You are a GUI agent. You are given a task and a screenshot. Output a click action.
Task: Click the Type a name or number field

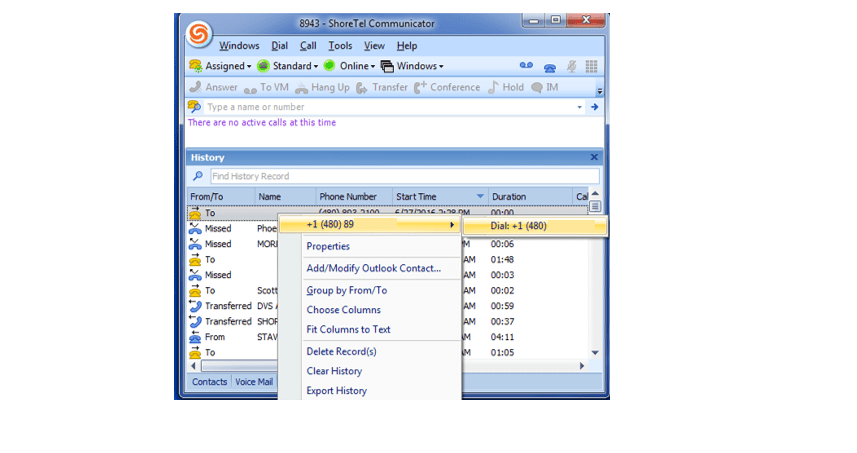(389, 107)
